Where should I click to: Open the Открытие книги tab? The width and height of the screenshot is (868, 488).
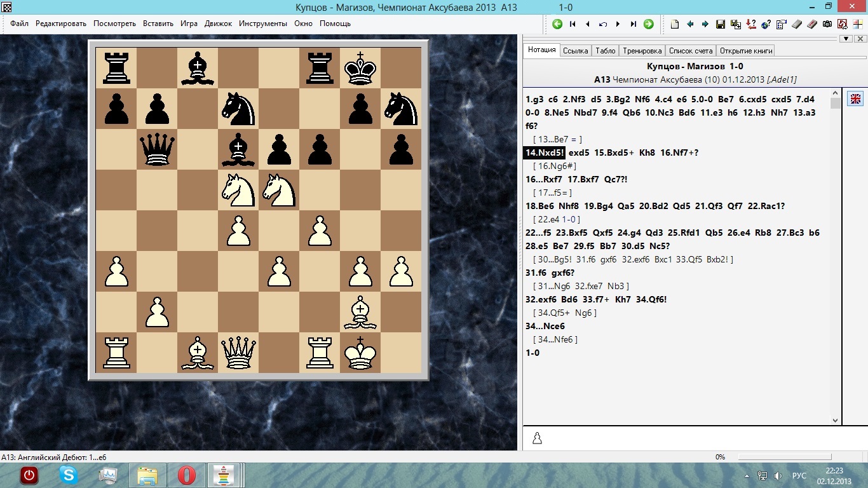pos(746,51)
